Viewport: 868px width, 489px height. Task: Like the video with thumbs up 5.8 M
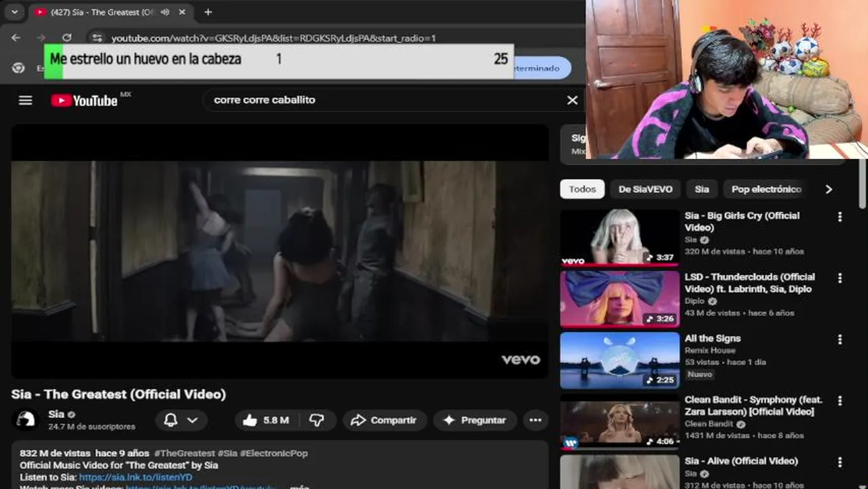pos(266,420)
